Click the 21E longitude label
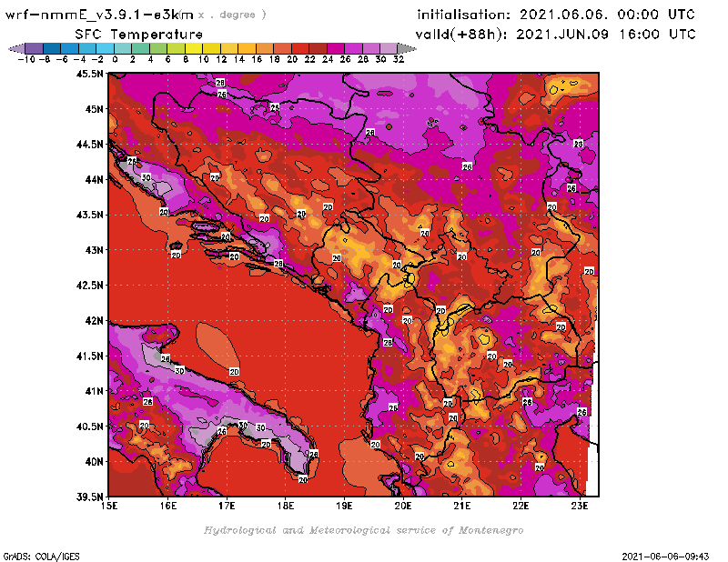 (462, 506)
